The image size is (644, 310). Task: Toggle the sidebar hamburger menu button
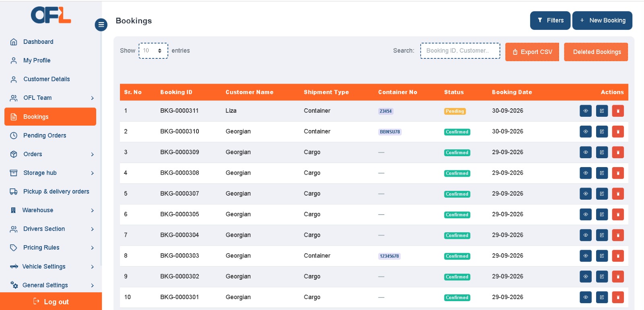click(101, 25)
